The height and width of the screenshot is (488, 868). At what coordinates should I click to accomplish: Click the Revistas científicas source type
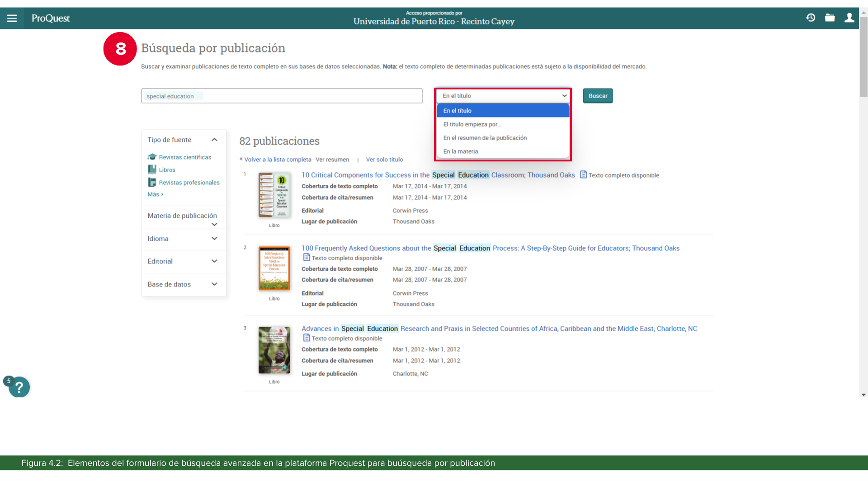[184, 157]
